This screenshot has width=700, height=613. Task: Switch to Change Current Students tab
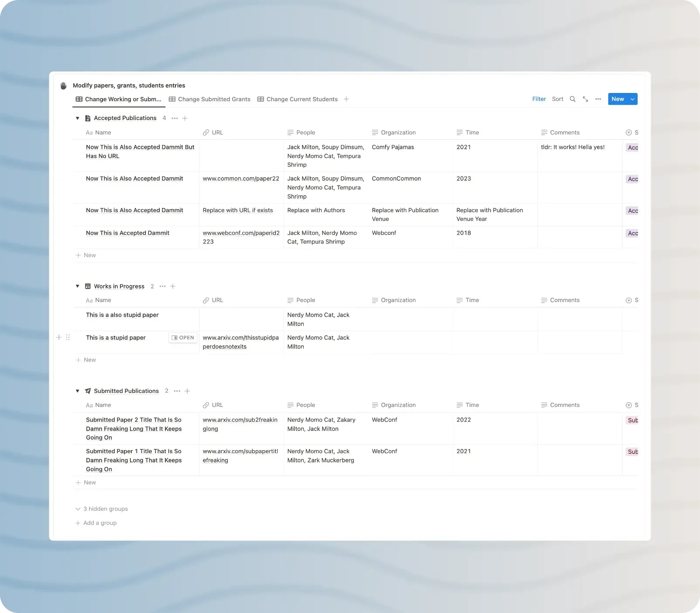pyautogui.click(x=297, y=99)
